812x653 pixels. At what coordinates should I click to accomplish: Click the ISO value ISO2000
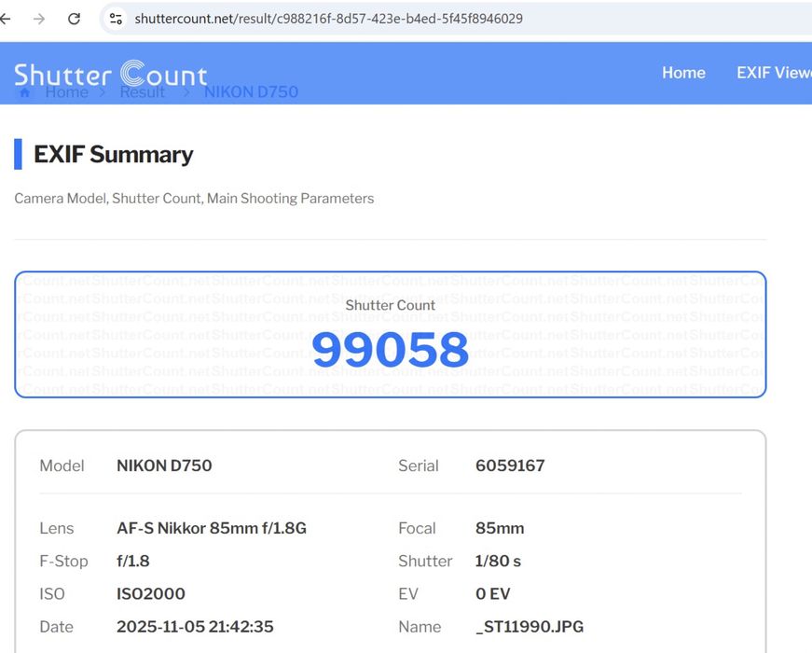151,594
